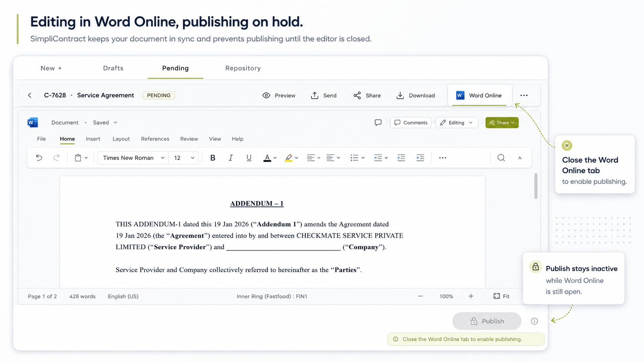Click the PENDING status badge
Viewport: 644px width, 362px height.
(x=159, y=95)
